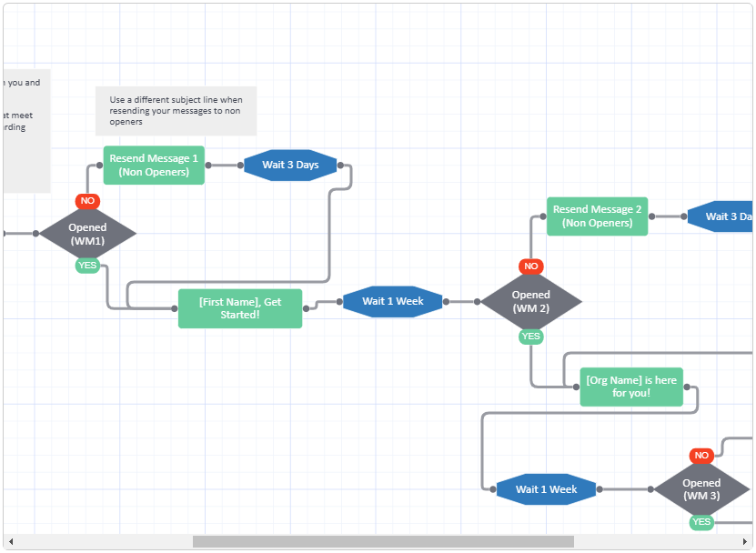The width and height of the screenshot is (756, 553).
Task: Click the red NO label above Opened (WM 2)
Action: pos(531,266)
